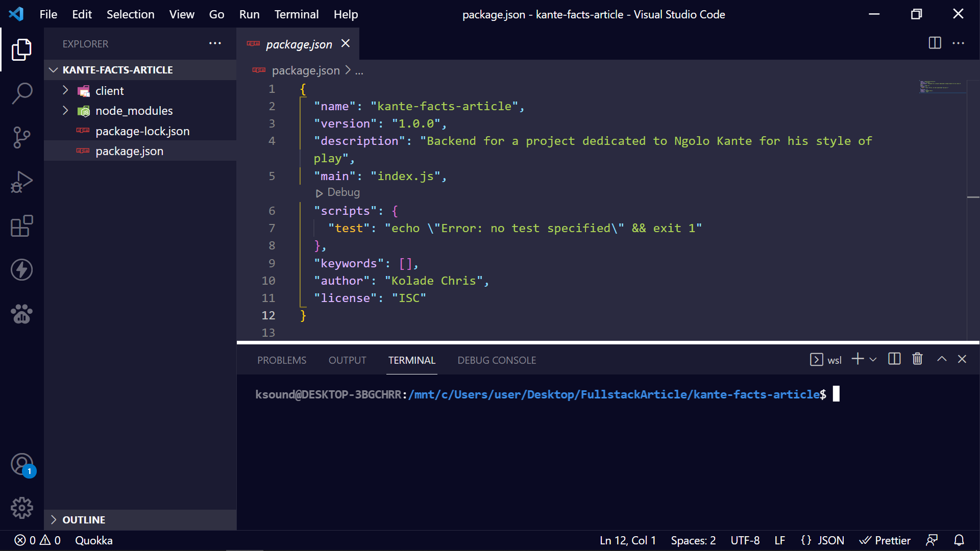Click the Thunder Client lightning icon
The height and width of the screenshot is (551, 980).
pyautogui.click(x=22, y=270)
